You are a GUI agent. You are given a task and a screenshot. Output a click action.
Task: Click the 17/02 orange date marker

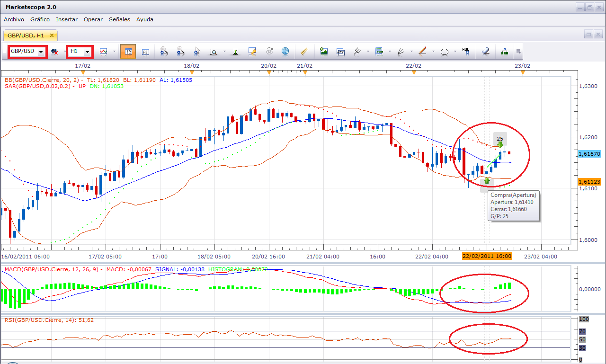point(83,73)
